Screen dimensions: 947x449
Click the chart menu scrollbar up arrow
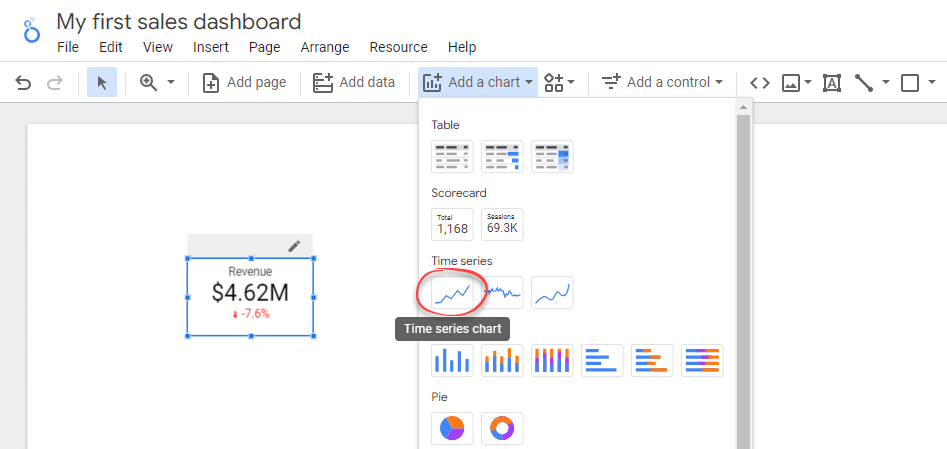tap(743, 107)
